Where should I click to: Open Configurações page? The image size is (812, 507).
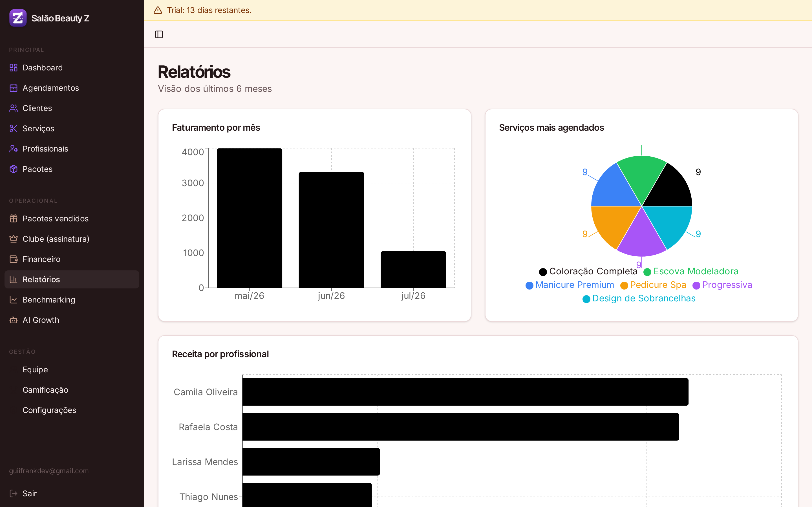pos(72,410)
